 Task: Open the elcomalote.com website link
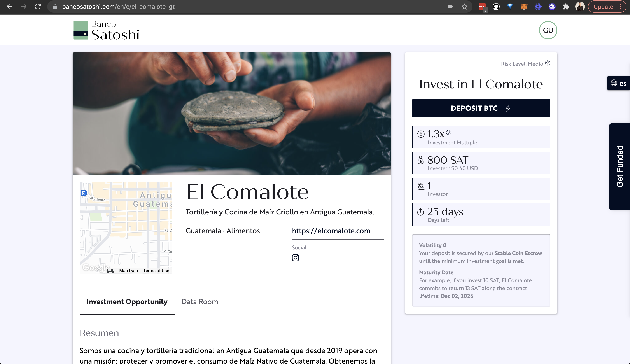click(331, 231)
